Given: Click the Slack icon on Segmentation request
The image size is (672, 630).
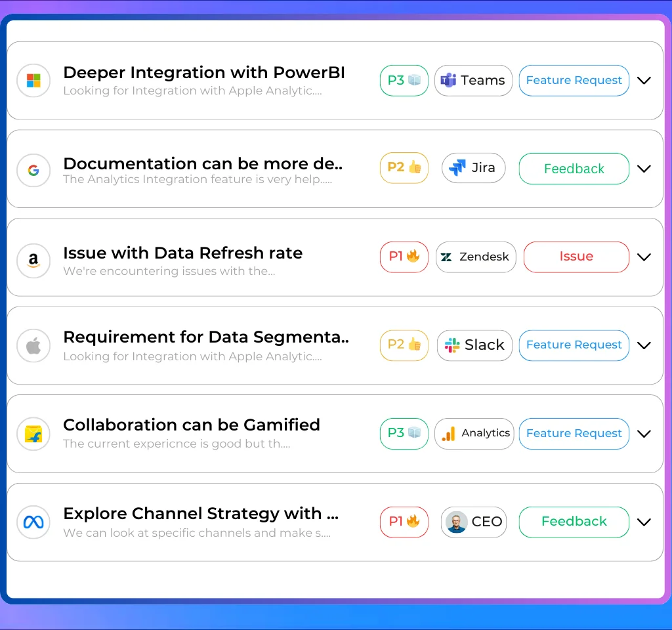Looking at the screenshot, I should click(x=450, y=345).
